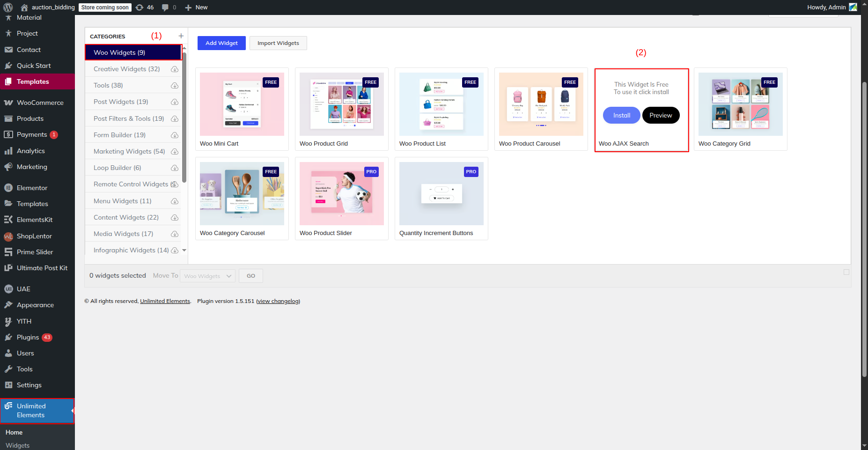This screenshot has height=450, width=868.
Task: Open the Move To category dropdown
Action: [x=207, y=276]
